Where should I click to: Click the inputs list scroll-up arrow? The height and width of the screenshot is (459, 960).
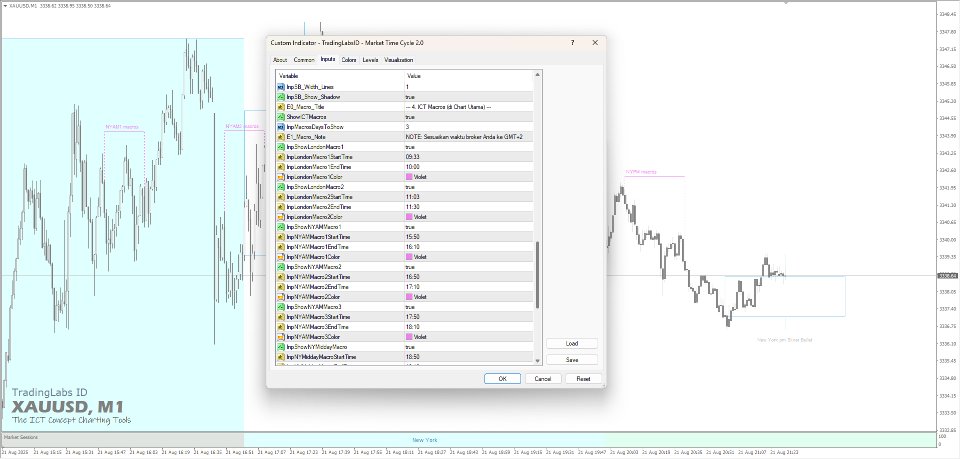point(538,75)
